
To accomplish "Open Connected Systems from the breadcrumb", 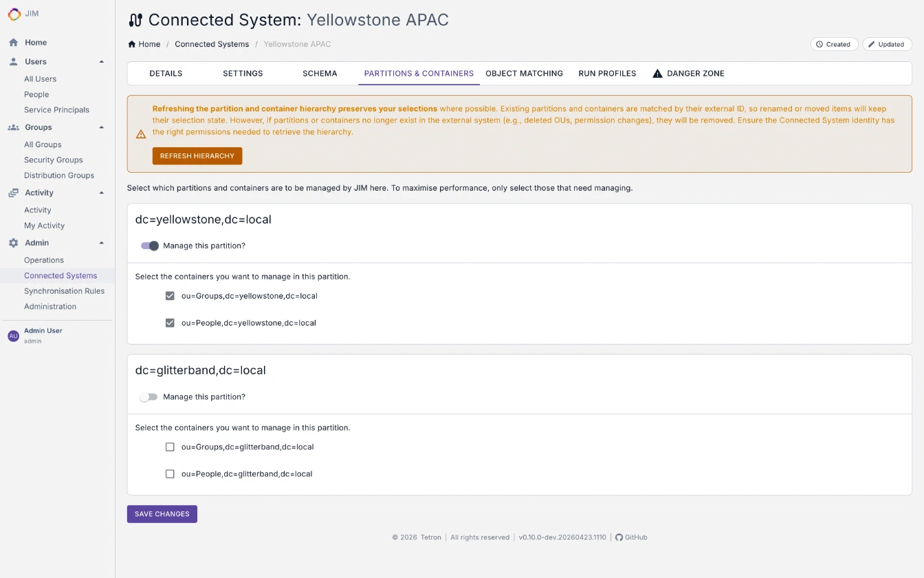I will [212, 44].
